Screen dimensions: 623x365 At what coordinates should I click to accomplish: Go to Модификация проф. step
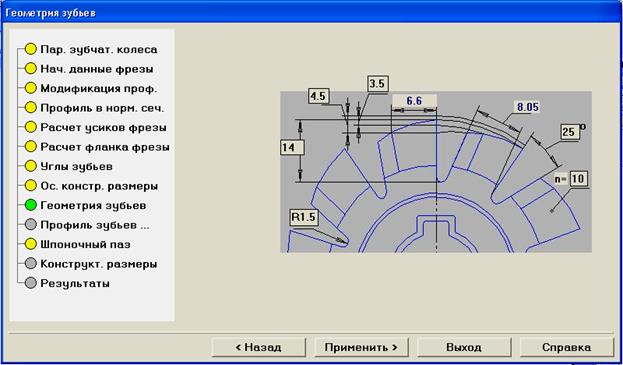[x=99, y=89]
